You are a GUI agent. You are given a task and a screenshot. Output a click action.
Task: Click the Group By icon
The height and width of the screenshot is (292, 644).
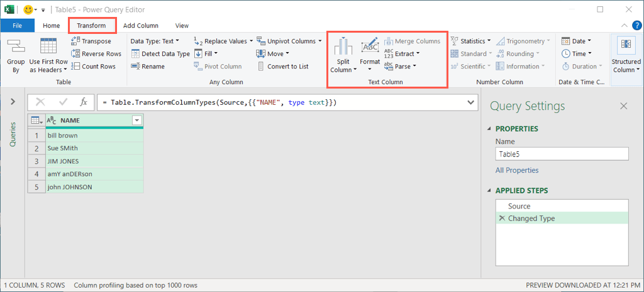[16, 45]
